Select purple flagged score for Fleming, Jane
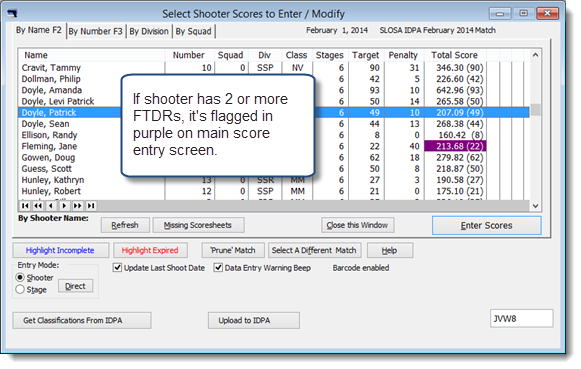Viewport: 581px width, 369px height. [x=455, y=146]
